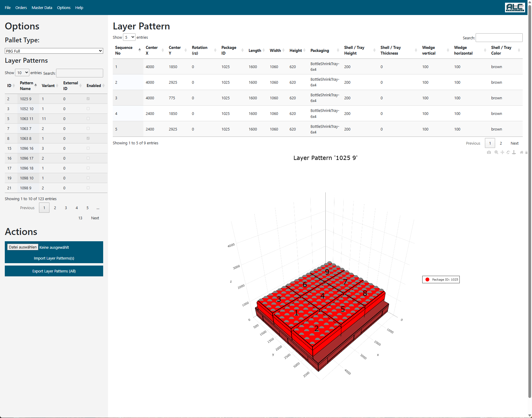Sort table by Rotation (rz) arrow
Screen dimensions: 532x418
pos(215,50)
